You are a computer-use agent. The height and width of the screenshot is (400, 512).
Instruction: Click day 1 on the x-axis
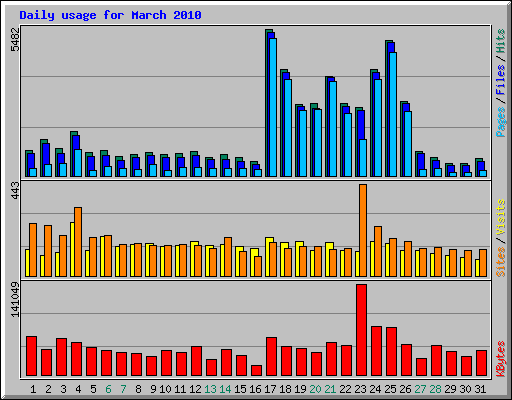(x=33, y=389)
